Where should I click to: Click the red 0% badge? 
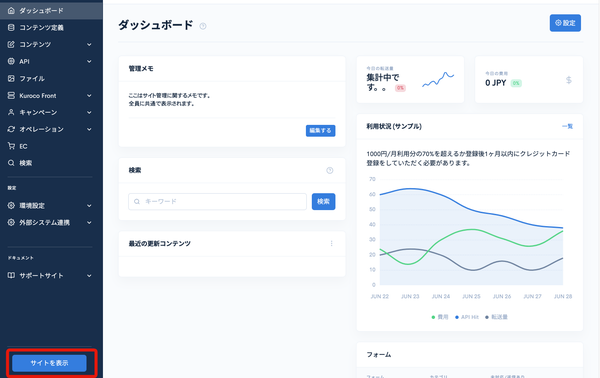tap(400, 88)
